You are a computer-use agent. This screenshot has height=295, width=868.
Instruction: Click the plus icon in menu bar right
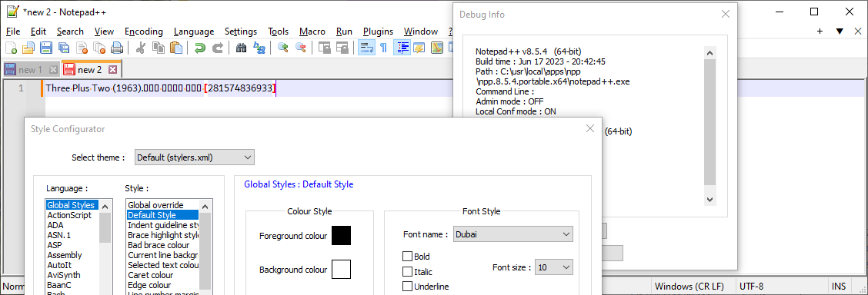tap(820, 31)
